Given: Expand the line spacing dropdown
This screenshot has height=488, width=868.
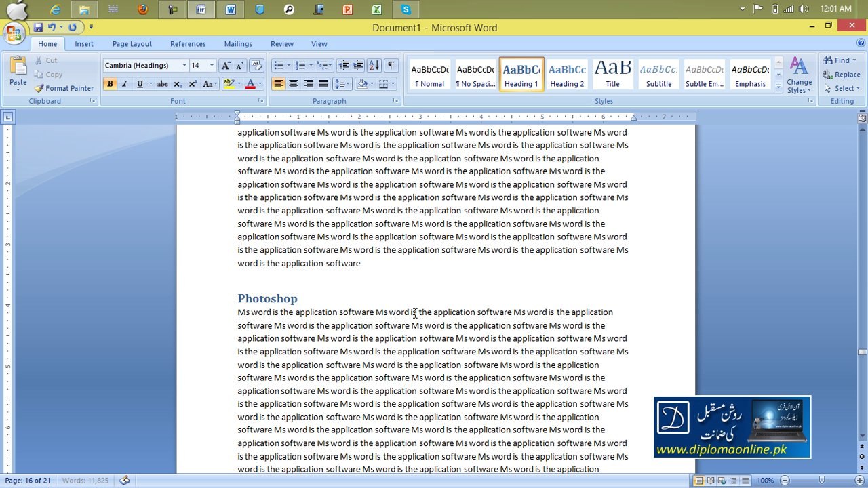Looking at the screenshot, I should 342,84.
